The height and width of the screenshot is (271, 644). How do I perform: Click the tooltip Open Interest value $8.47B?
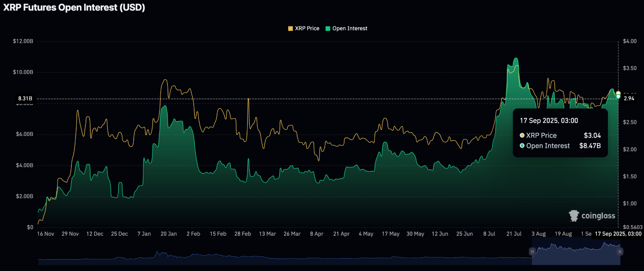[x=590, y=146]
